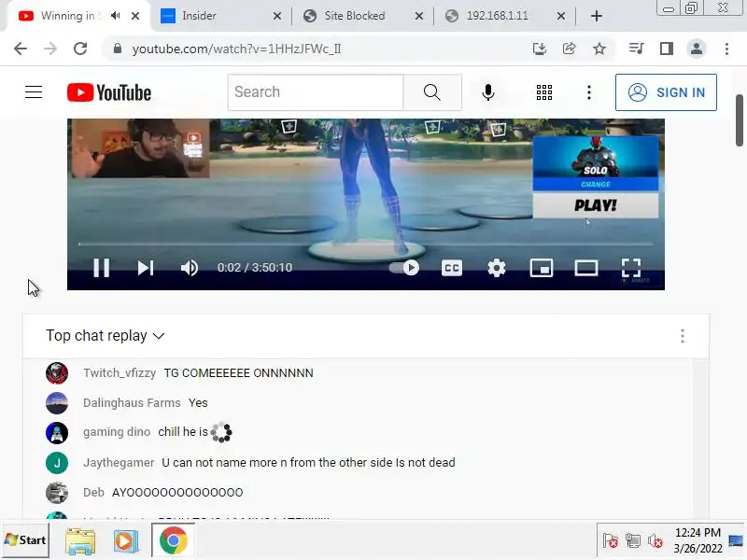
Task: Click gaming dino's chat message
Action: (x=195, y=432)
